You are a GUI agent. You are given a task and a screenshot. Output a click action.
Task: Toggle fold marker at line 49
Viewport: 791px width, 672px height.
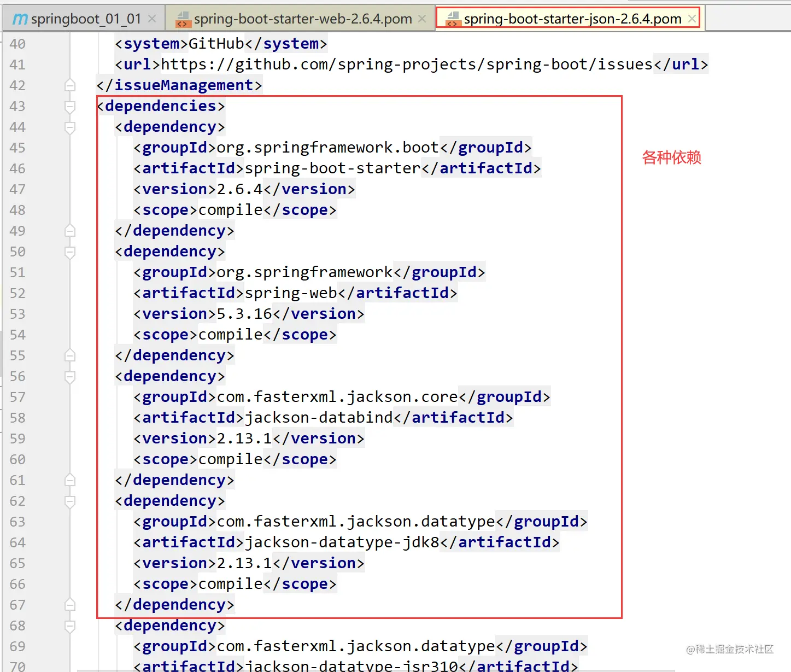tap(70, 231)
